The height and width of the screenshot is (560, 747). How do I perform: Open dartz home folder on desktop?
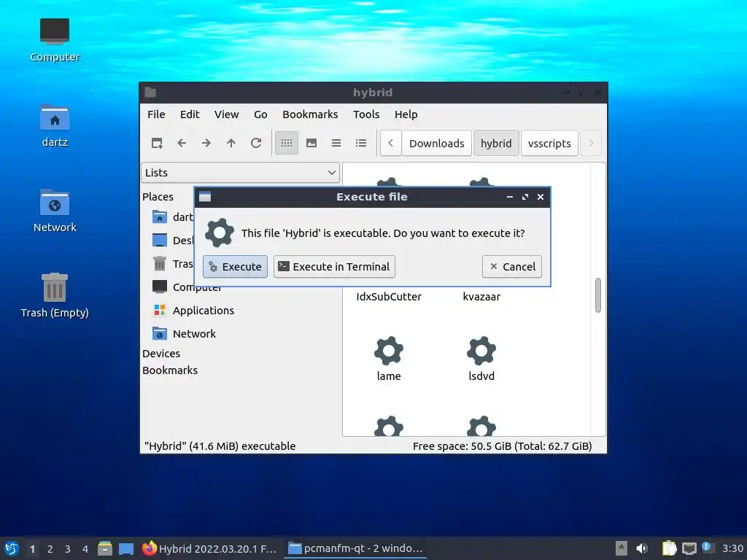(55, 125)
